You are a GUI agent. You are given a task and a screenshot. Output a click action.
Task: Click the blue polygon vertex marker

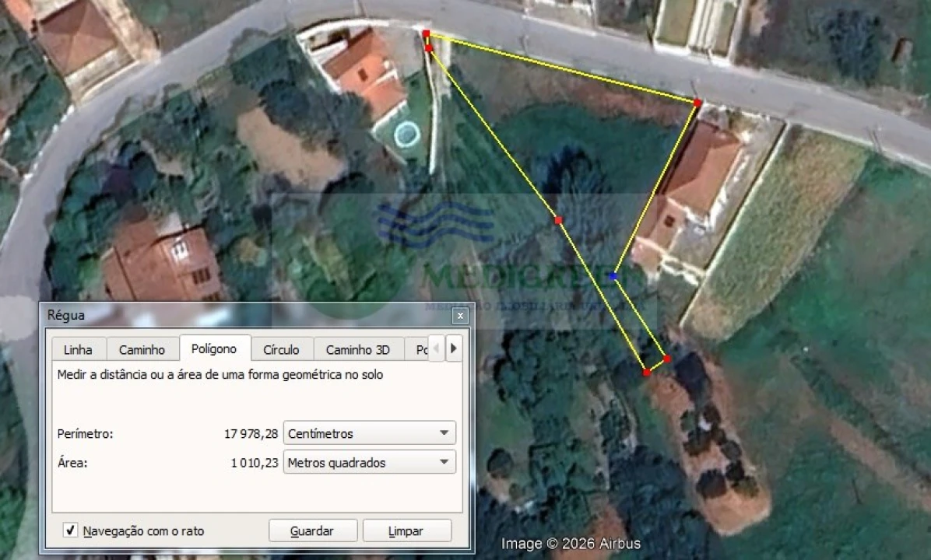click(613, 276)
